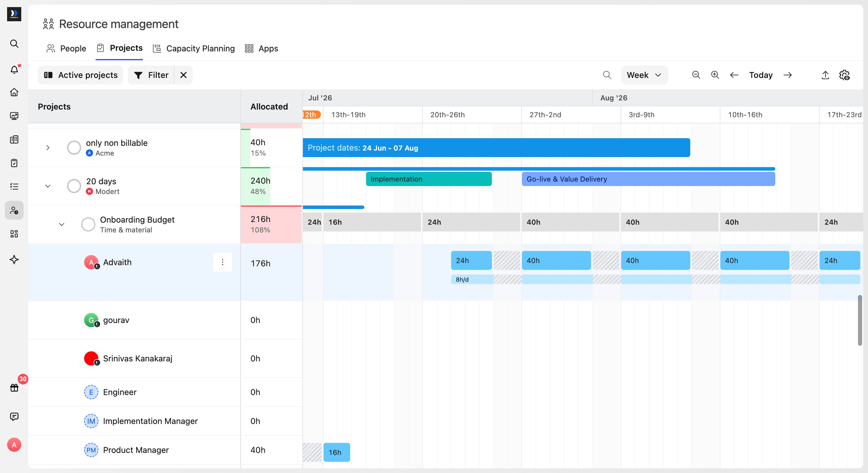Select the resource management person-clock icon

[x=14, y=211]
